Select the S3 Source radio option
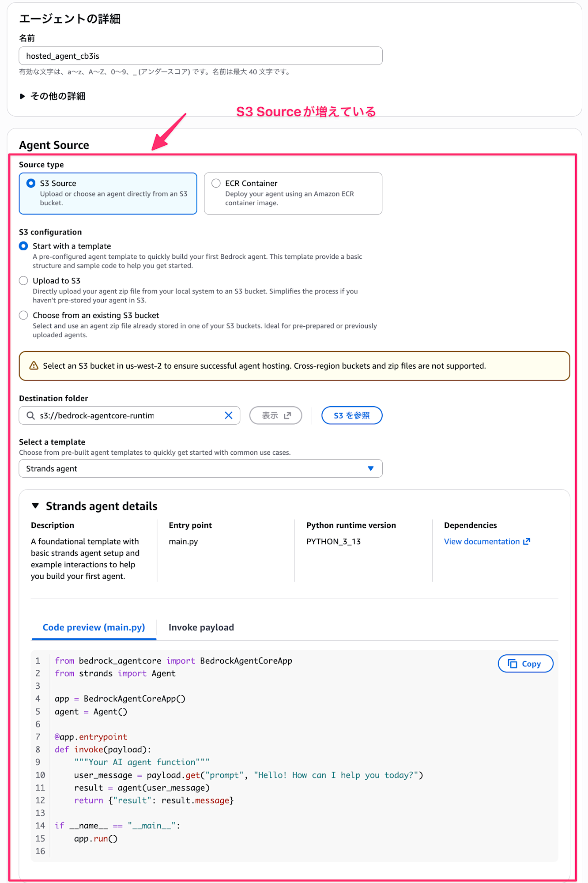The image size is (588, 883). coord(31,183)
